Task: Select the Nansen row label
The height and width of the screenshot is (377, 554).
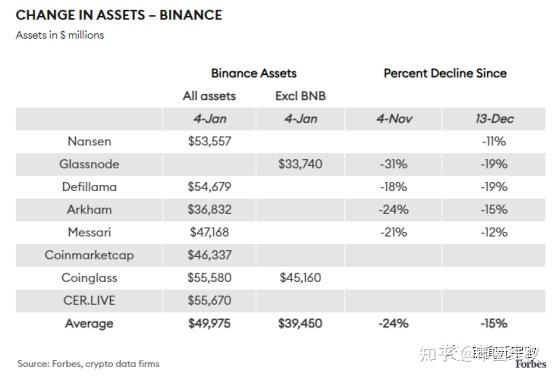Action: coord(89,141)
